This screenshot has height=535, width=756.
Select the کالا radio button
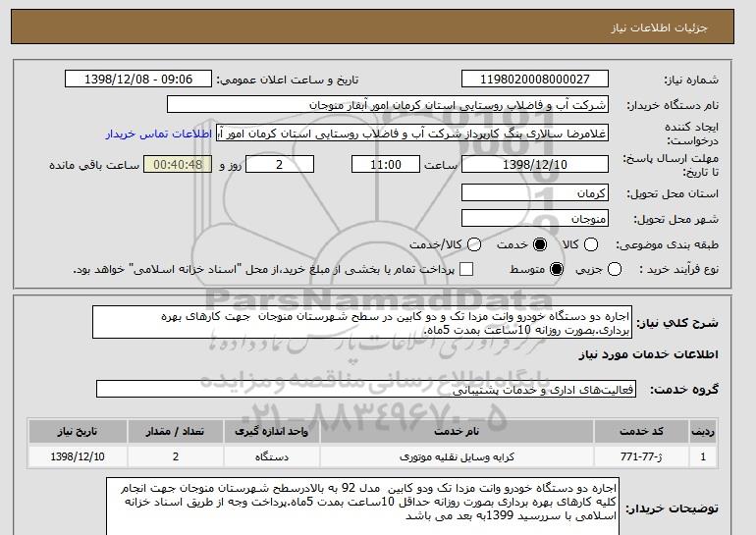point(591,244)
